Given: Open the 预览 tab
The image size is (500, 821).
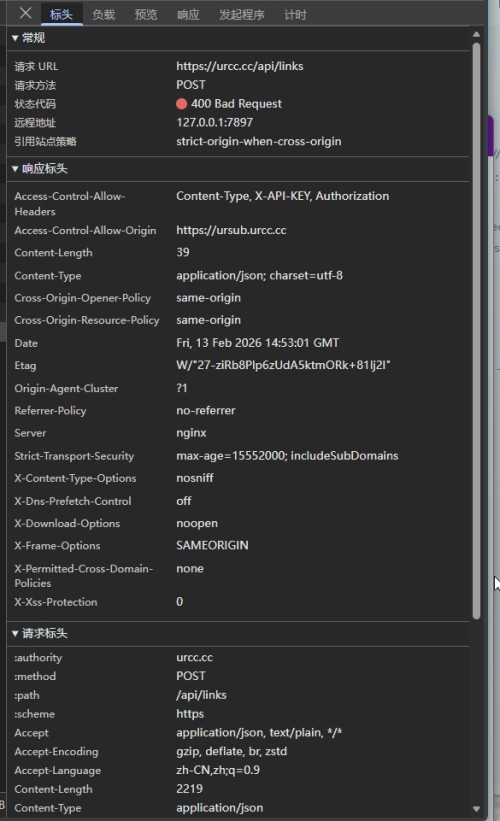Looking at the screenshot, I should [x=146, y=15].
